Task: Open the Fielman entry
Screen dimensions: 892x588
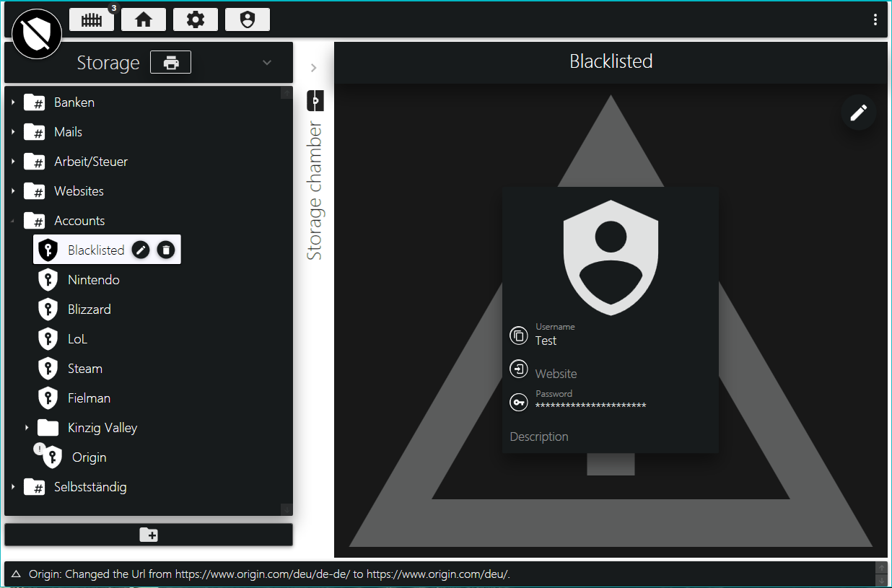Action: point(89,398)
